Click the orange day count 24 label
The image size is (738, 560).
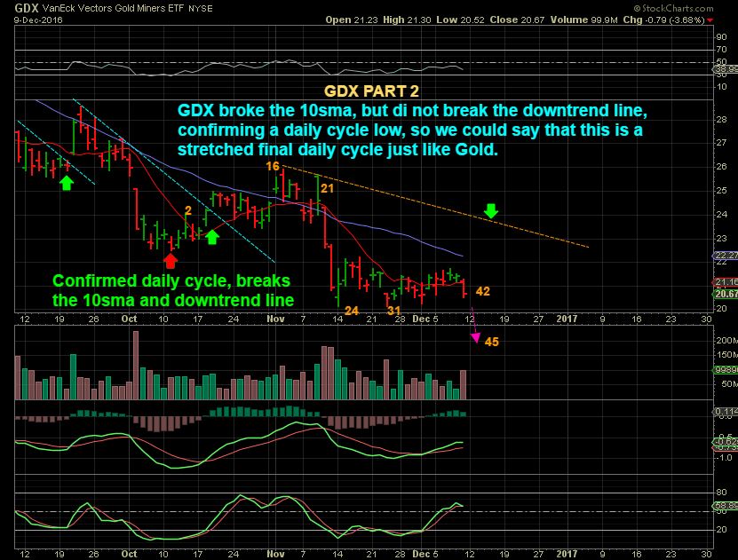point(352,311)
